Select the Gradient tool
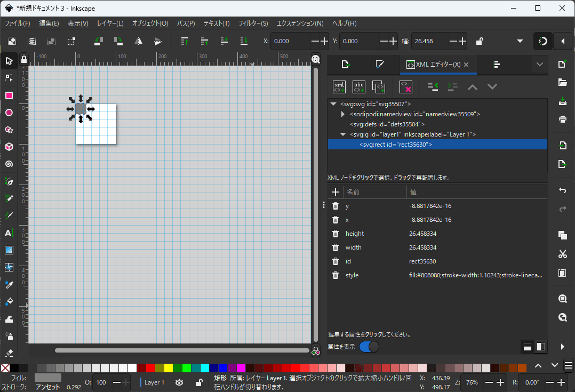This screenshot has width=575, height=392. [9, 250]
